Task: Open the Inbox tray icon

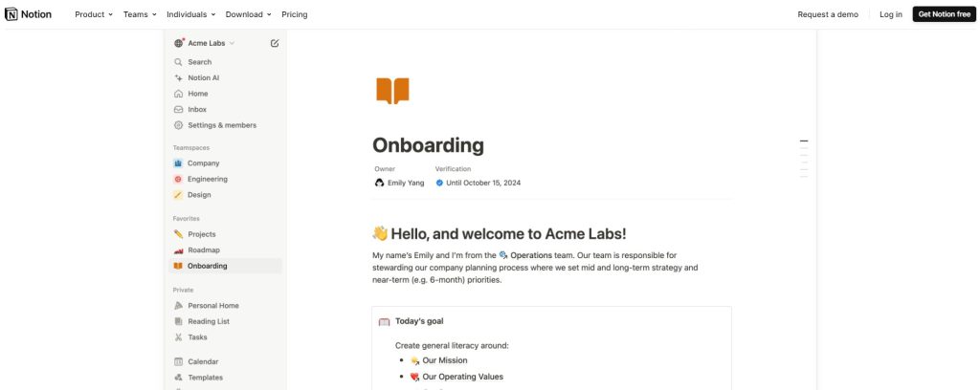Action: 178,109
